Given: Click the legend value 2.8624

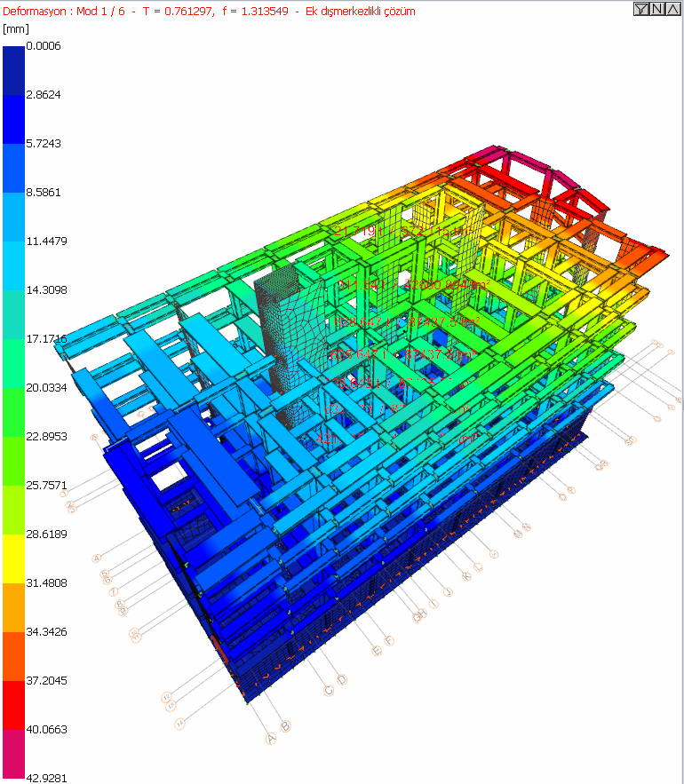Looking at the screenshot, I should pyautogui.click(x=44, y=94).
